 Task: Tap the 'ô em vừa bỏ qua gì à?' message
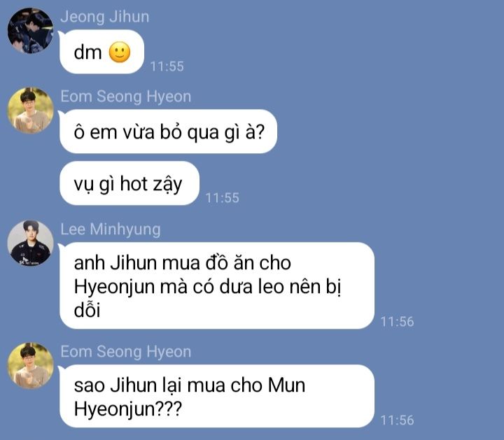coord(168,132)
